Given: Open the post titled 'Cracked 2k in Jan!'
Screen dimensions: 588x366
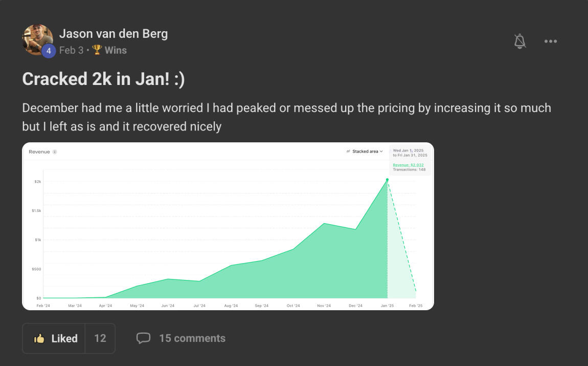Looking at the screenshot, I should point(103,79).
